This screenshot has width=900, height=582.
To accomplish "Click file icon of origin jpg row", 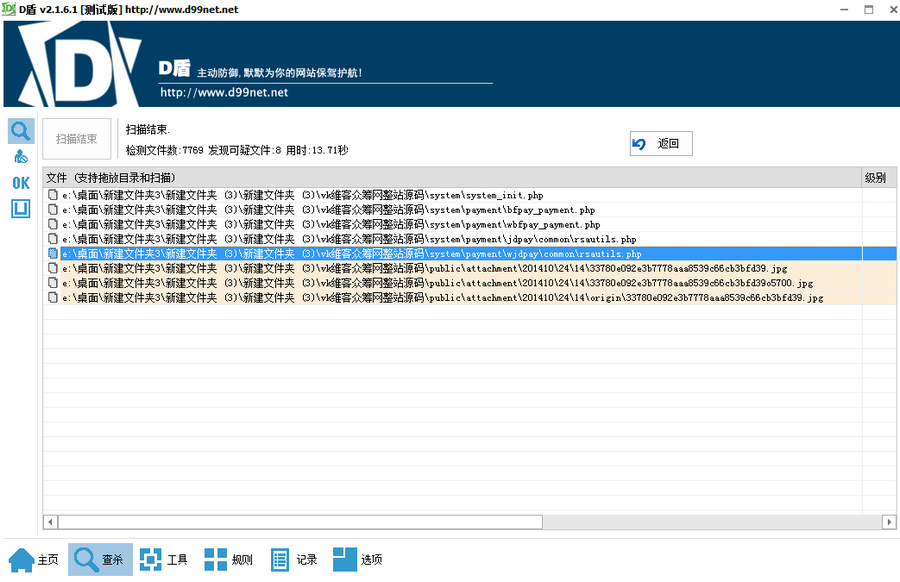I will tap(53, 297).
